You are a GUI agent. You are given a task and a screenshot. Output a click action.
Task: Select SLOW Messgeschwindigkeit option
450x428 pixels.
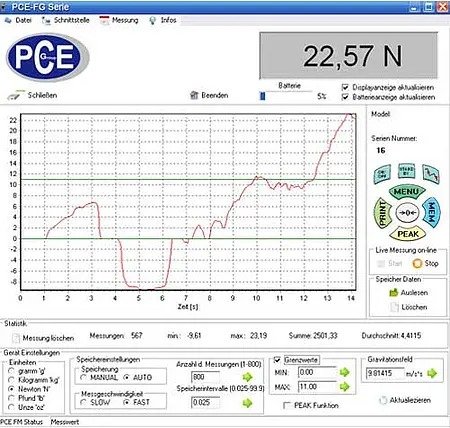[84, 402]
